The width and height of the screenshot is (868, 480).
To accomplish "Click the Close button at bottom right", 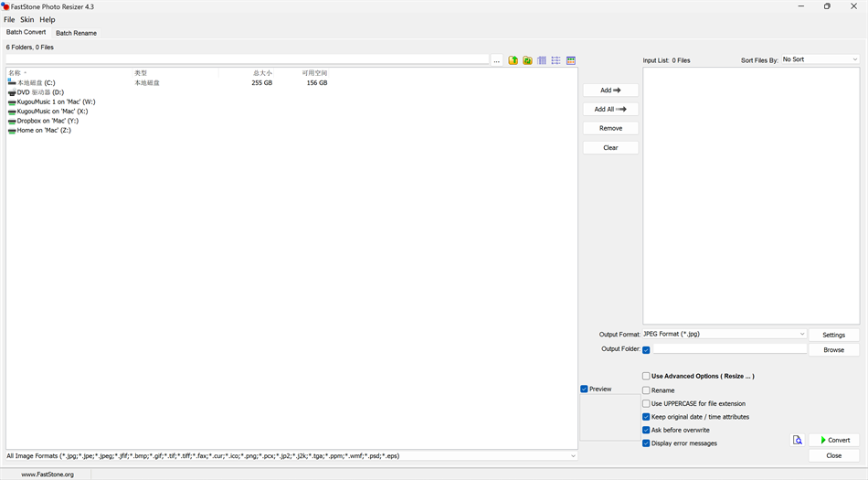I will point(833,455).
